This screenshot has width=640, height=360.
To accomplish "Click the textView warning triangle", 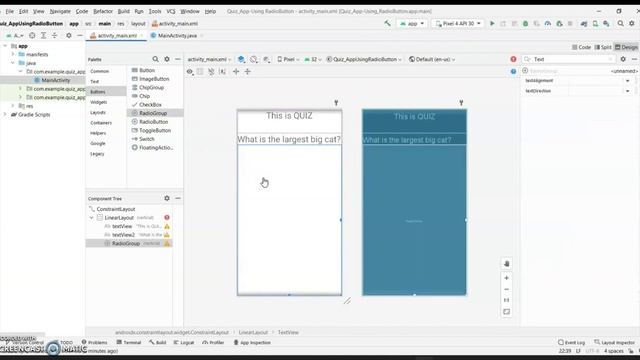I will [x=167, y=226].
